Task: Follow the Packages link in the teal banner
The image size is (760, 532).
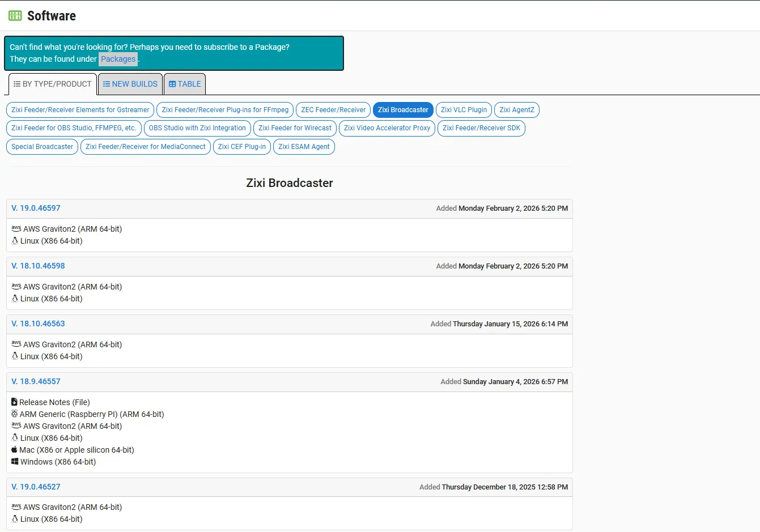Action: point(118,59)
